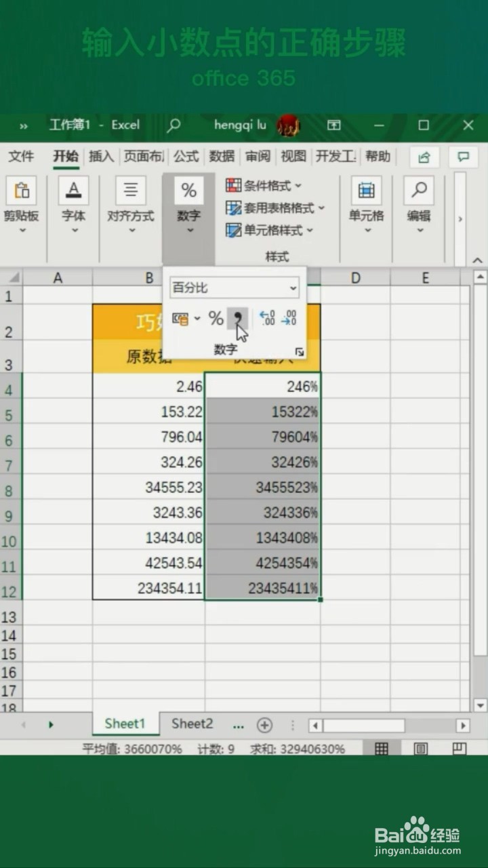488x868 pixels.
Task: Open the Cells (单元格) group
Action: 367,206
